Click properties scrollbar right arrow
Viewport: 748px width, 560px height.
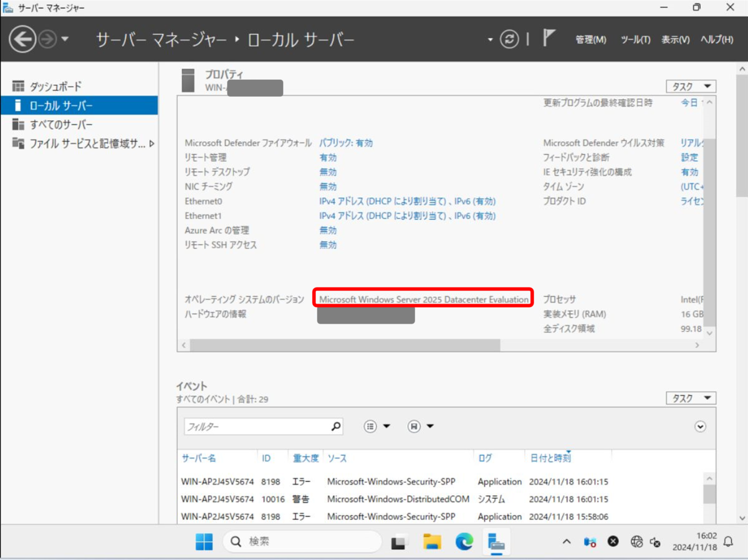click(x=698, y=345)
